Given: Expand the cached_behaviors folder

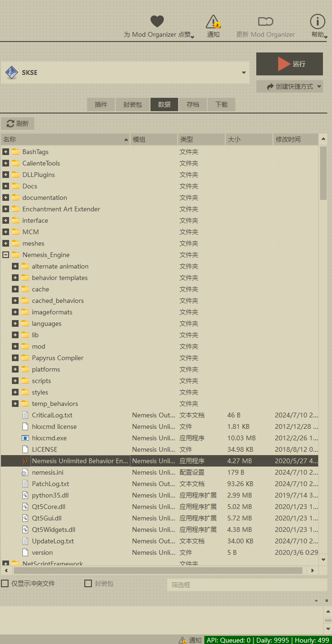Looking at the screenshot, I should tap(15, 301).
